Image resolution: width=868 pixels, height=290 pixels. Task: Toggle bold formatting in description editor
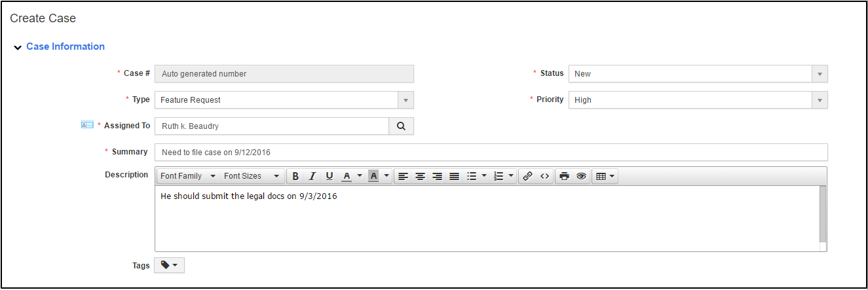295,176
